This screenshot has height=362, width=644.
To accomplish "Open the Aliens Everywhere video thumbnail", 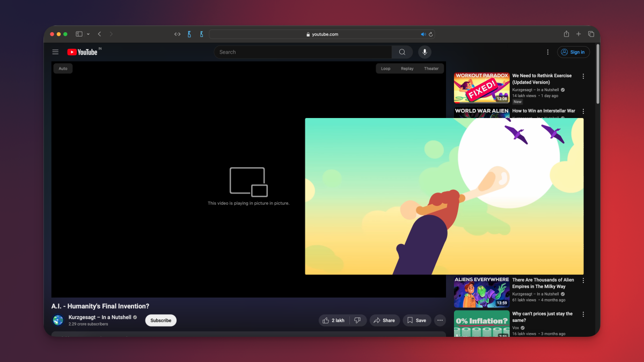I will (482, 291).
